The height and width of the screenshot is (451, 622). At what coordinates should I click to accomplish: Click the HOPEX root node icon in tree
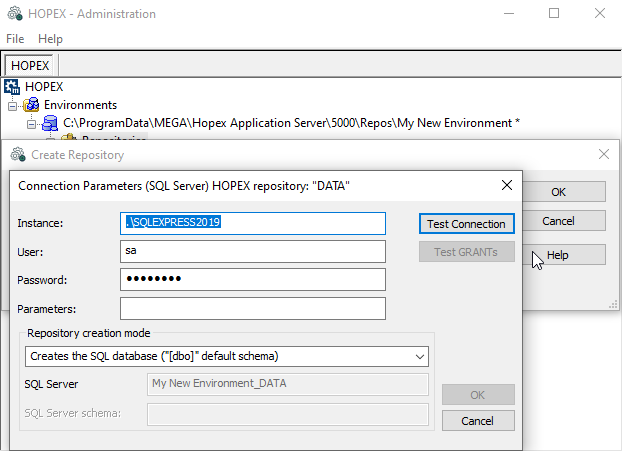click(x=13, y=87)
